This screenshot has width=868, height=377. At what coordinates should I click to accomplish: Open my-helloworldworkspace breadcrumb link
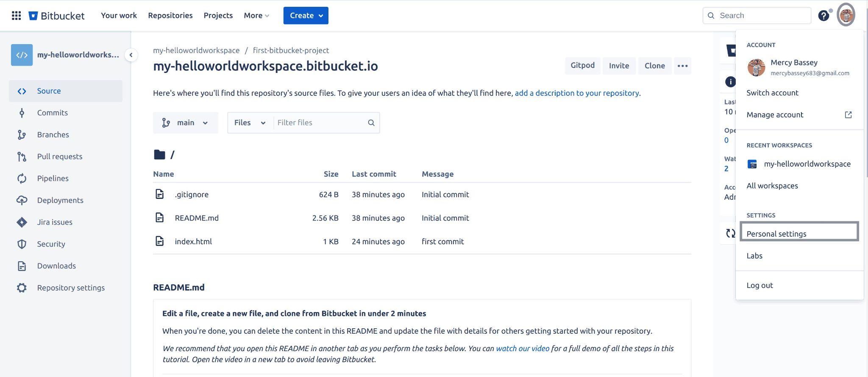196,50
